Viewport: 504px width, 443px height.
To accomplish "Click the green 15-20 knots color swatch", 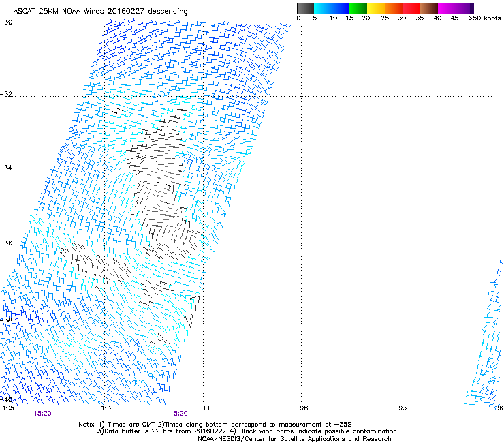I will pos(358,8).
